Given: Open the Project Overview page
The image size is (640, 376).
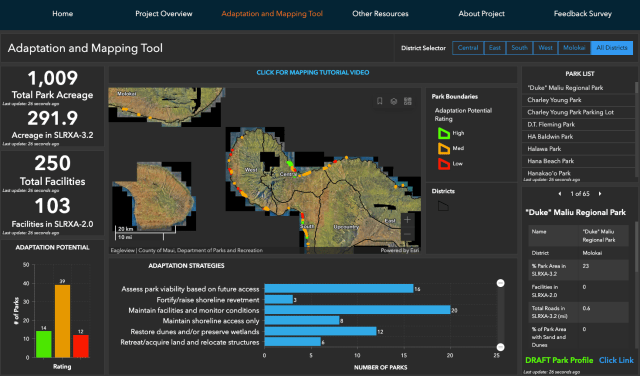Looking at the screenshot, I should pyautogui.click(x=164, y=13).
